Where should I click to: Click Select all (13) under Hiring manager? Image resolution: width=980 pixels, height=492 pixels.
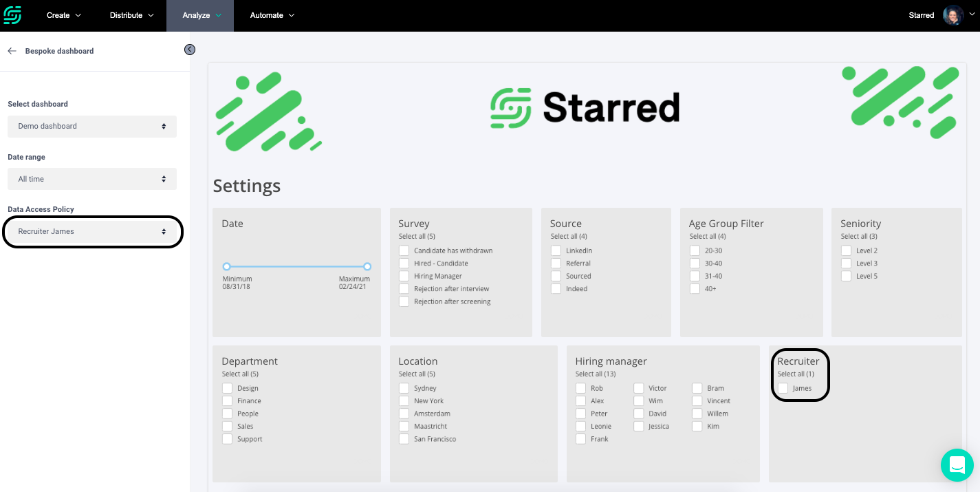coord(596,374)
